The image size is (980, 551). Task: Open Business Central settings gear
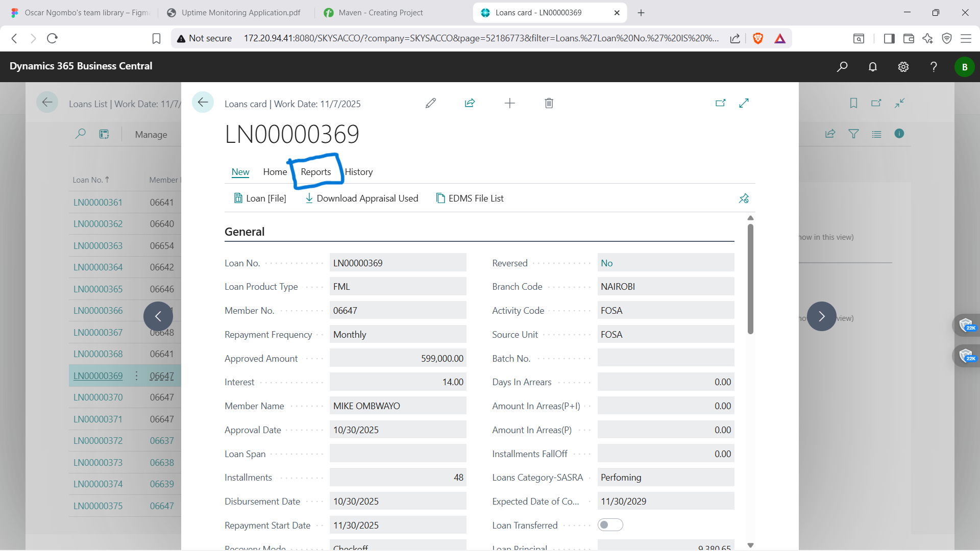[903, 67]
